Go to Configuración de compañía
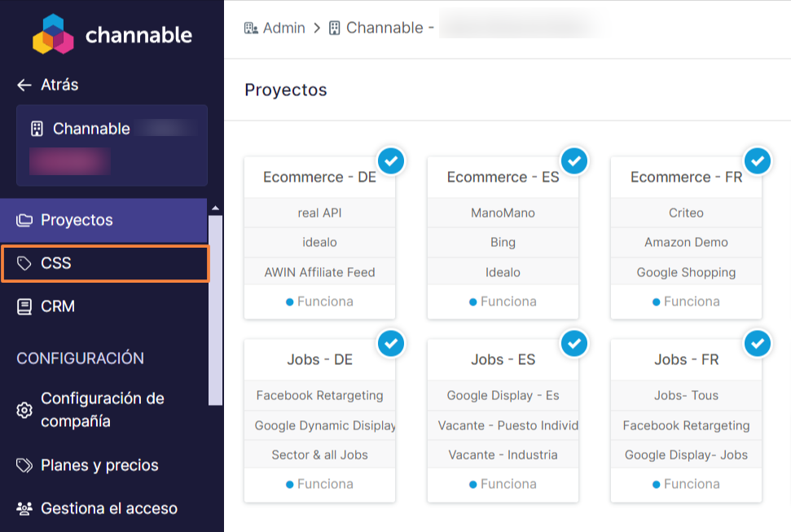 (104, 410)
